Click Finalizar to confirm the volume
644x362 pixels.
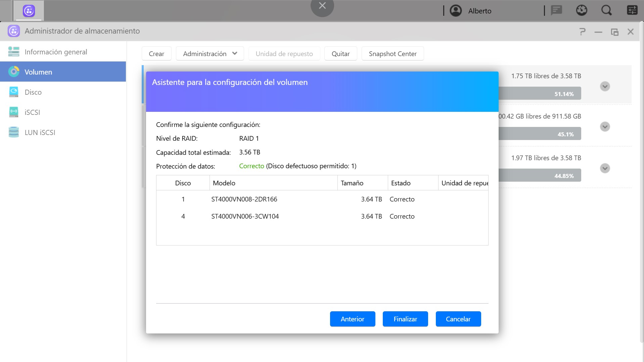pos(405,319)
